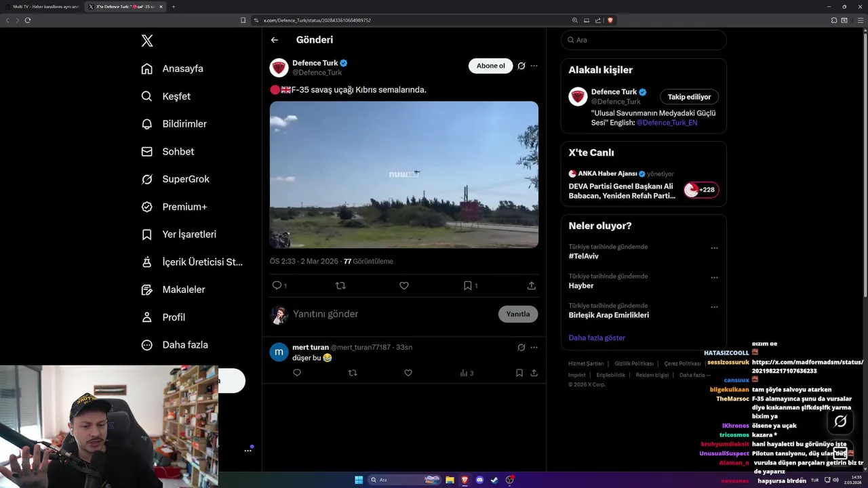
Task: Click Abone ol button on post
Action: coord(490,66)
